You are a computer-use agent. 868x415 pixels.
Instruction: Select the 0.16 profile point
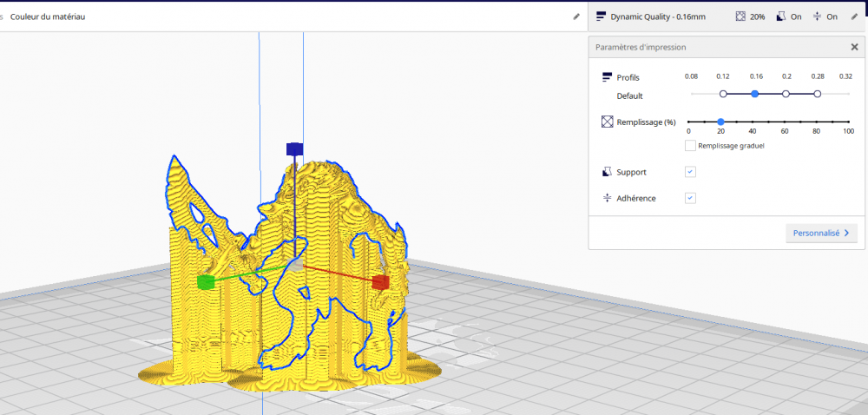[754, 94]
